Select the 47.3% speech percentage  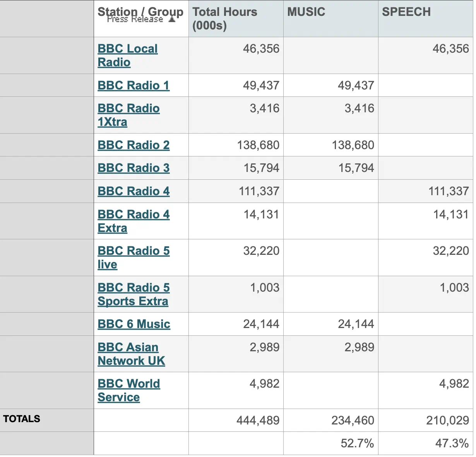(x=452, y=443)
